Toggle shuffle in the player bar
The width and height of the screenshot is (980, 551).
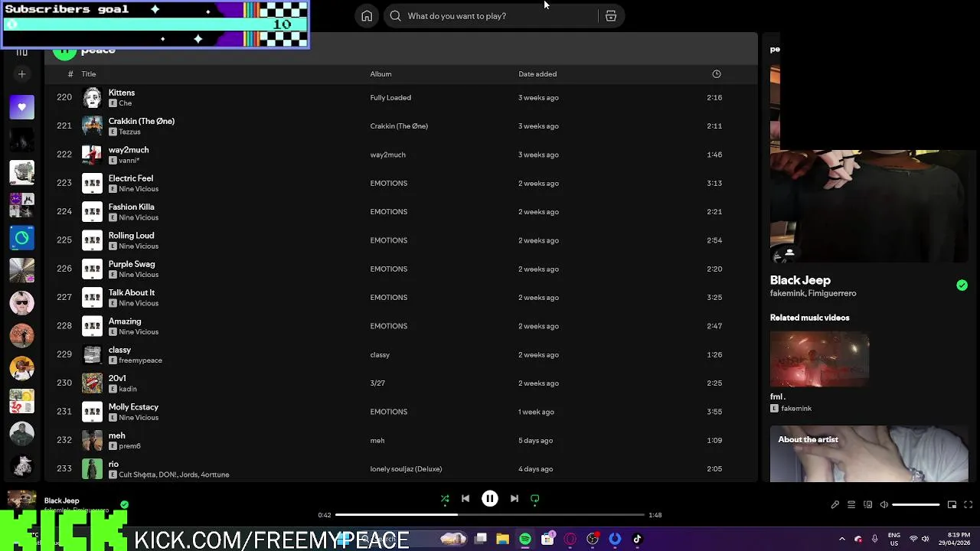point(445,499)
